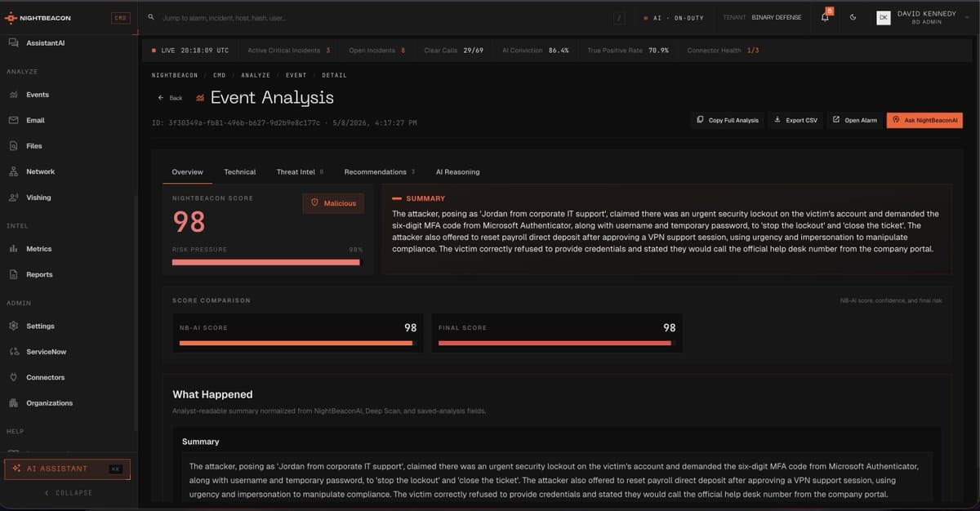Image resolution: width=980 pixels, height=511 pixels.
Task: Click the NightBeacon score value 98
Action: click(x=189, y=222)
